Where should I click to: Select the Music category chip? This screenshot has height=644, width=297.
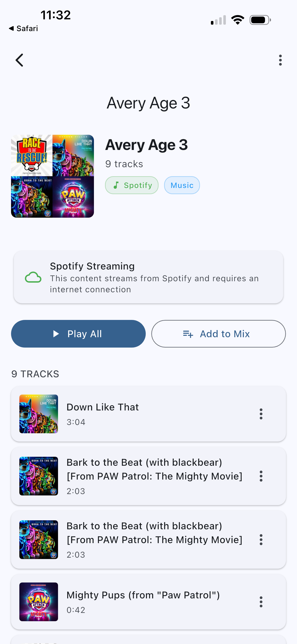tap(182, 185)
